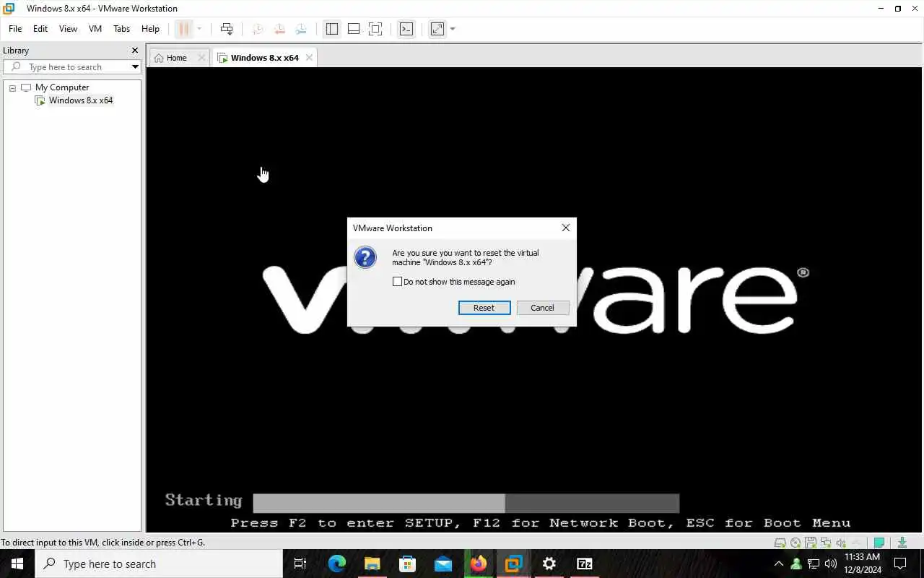Open the stretch display dropdown arrow

click(x=453, y=29)
